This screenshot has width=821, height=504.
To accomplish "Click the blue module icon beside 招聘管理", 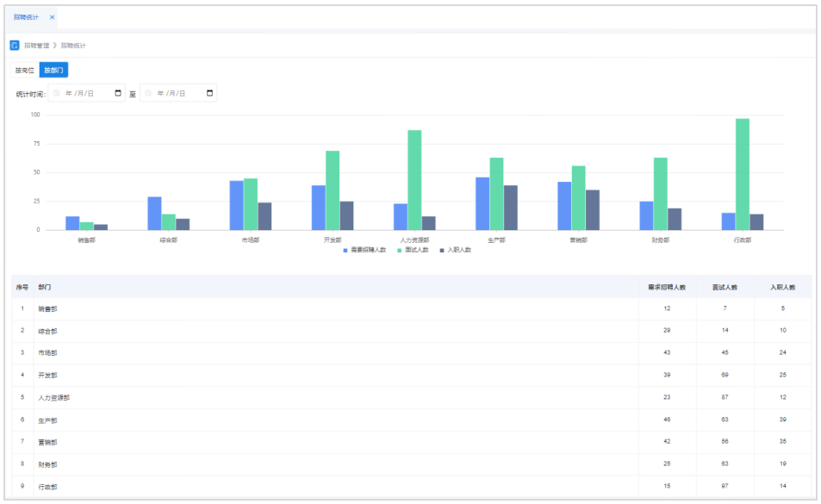I will (x=15, y=45).
